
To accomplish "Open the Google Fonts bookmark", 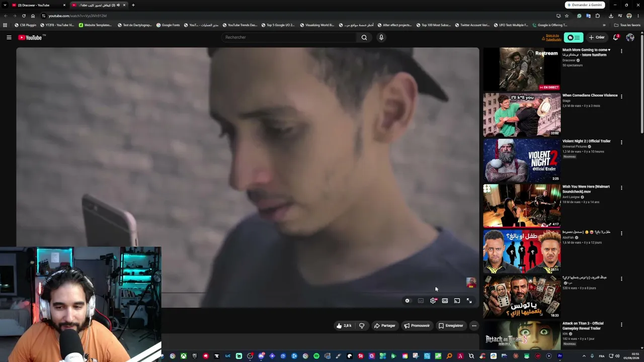I will click(168, 25).
